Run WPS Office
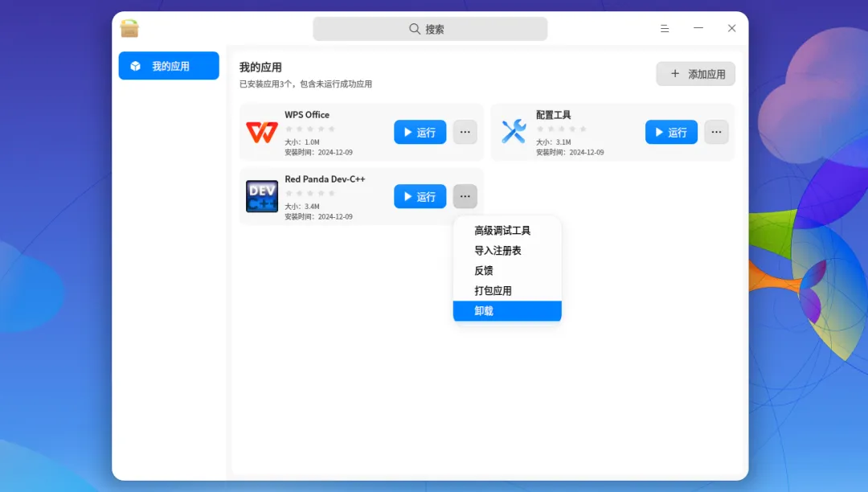 (420, 133)
